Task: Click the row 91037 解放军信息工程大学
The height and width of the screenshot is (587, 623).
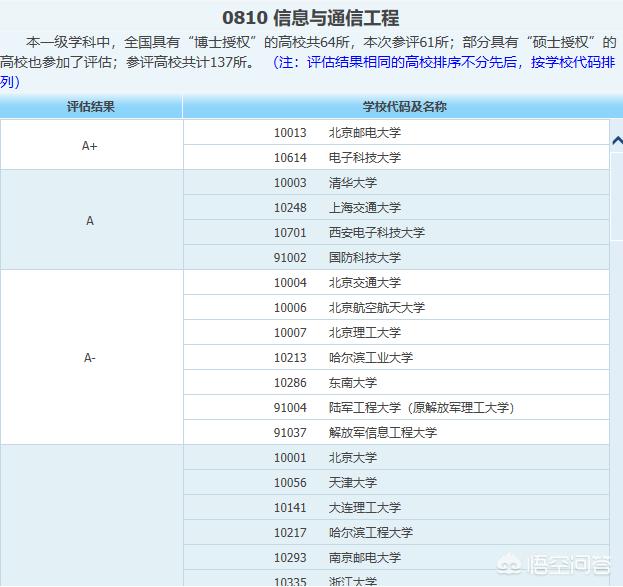Action: pos(396,433)
